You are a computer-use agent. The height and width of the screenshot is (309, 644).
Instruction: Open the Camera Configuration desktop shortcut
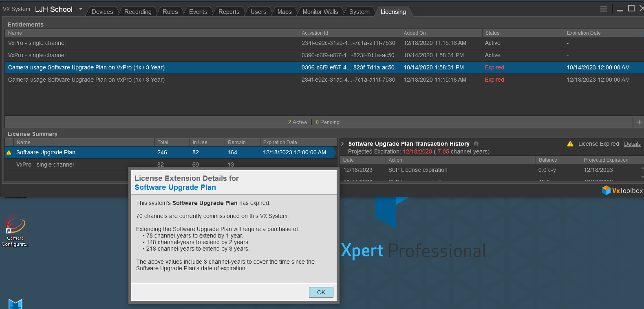click(15, 231)
